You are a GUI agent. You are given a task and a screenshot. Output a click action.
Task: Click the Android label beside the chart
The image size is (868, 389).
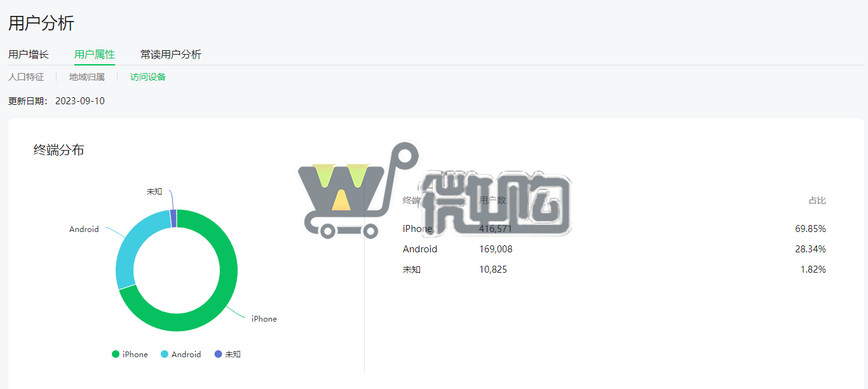point(84,229)
